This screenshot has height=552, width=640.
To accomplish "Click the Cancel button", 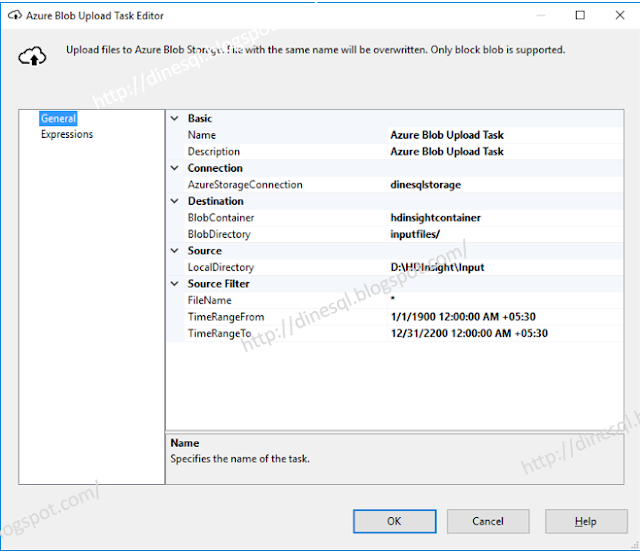I will (x=488, y=521).
